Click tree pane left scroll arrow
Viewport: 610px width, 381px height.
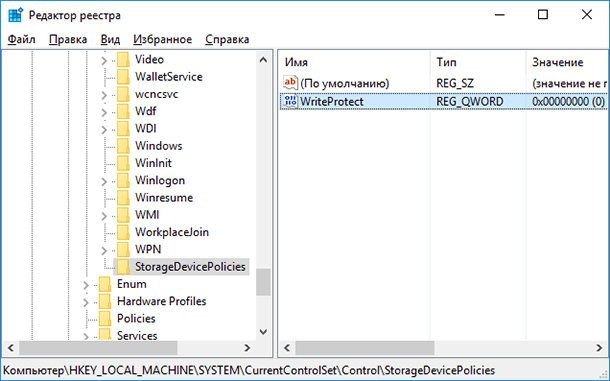(x=11, y=348)
